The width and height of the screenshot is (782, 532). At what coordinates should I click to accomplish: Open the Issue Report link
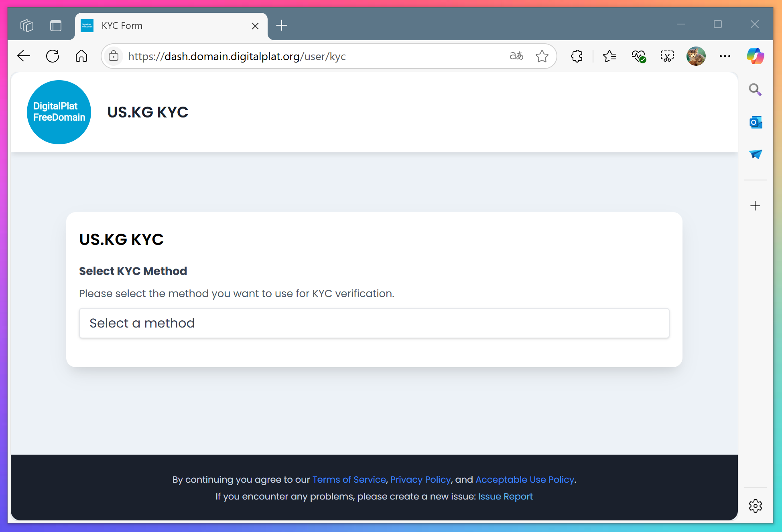(x=505, y=496)
